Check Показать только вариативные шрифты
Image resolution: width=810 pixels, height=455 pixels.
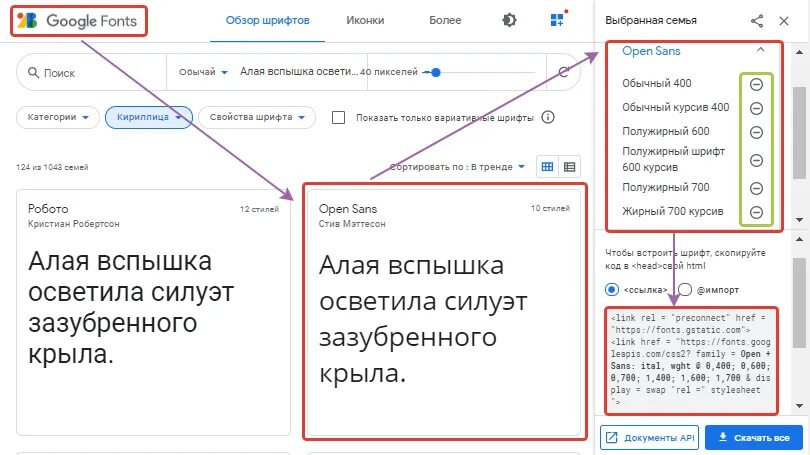coord(338,118)
